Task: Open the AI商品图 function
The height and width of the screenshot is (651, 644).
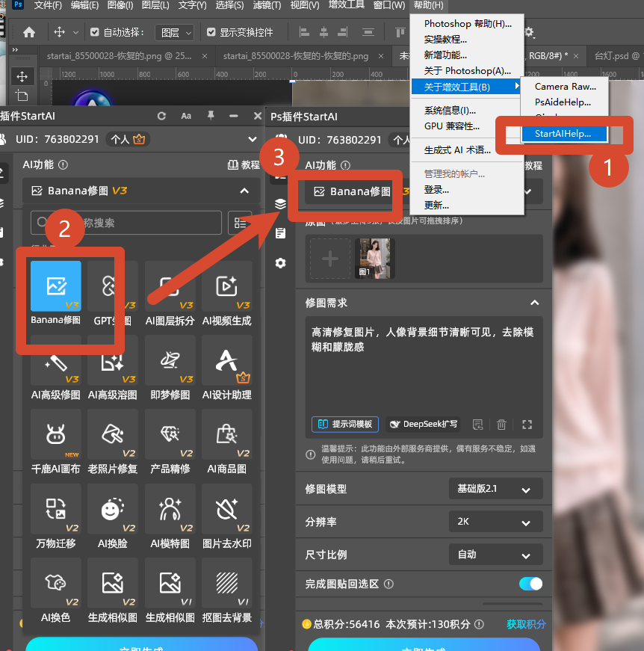Action: (x=226, y=442)
